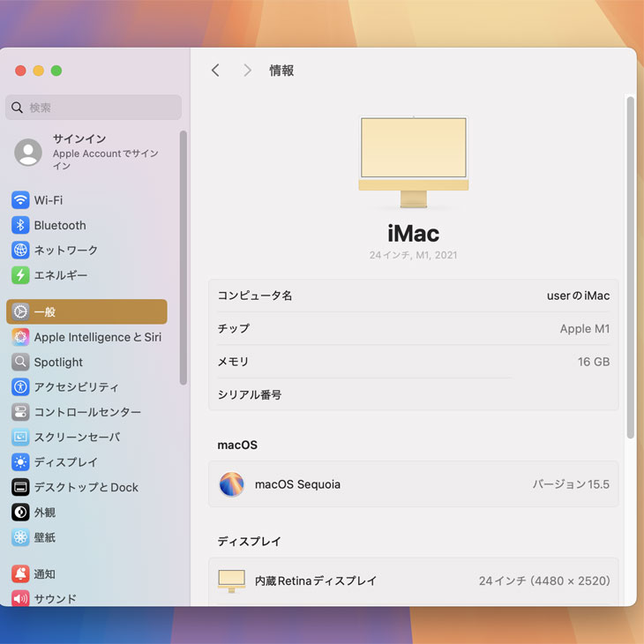The height and width of the screenshot is (644, 644).
Task: Open アクセシビリティ accessibility icon
Action: [x=20, y=387]
